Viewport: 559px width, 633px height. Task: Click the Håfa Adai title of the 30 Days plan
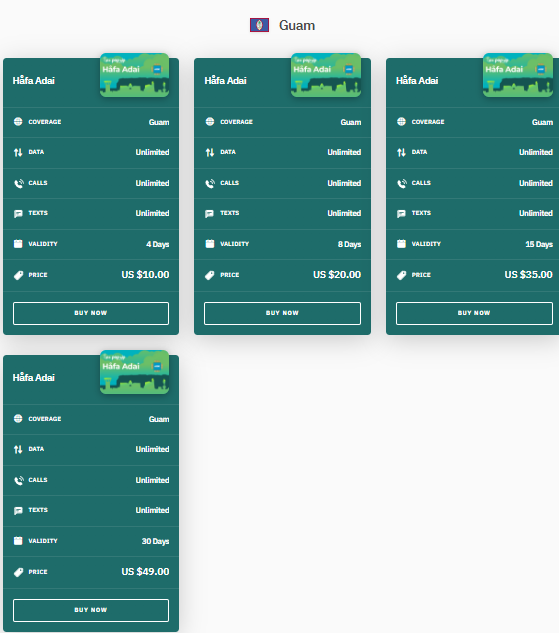pyautogui.click(x=33, y=377)
